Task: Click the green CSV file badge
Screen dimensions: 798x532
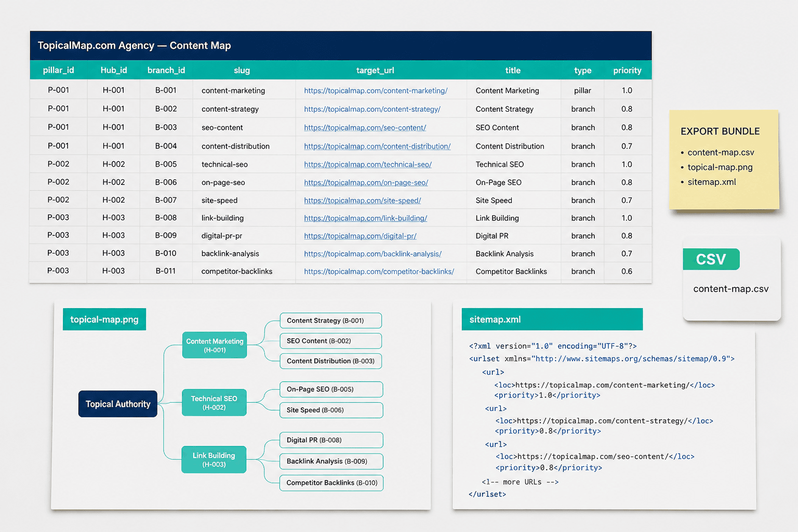Action: [x=711, y=259]
